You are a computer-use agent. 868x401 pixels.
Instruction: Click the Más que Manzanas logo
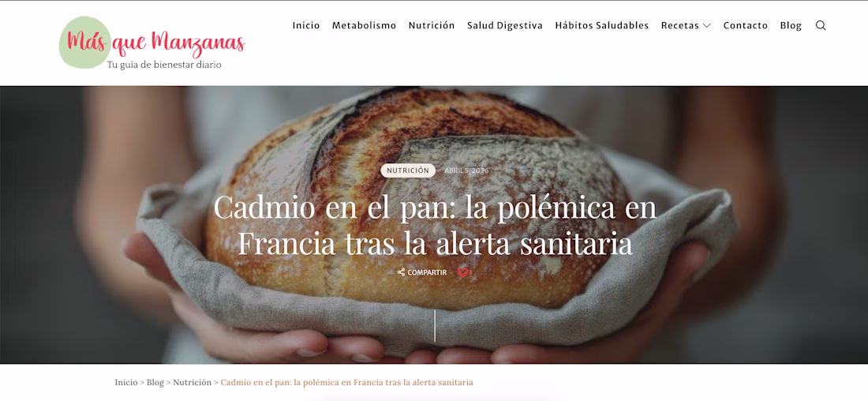pos(152,43)
